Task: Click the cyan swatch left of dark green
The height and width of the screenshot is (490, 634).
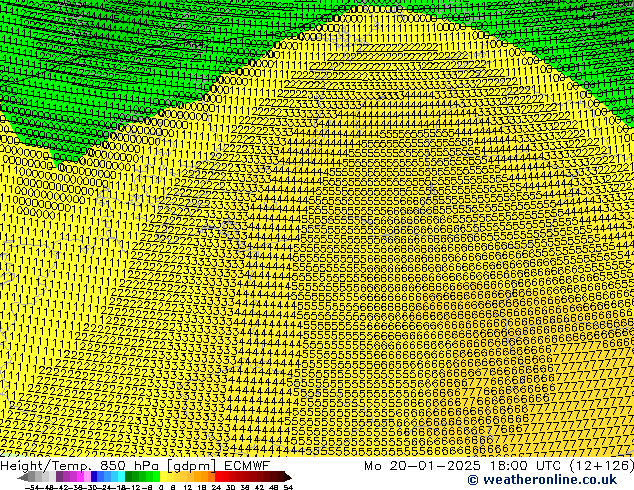Action: tap(122, 476)
